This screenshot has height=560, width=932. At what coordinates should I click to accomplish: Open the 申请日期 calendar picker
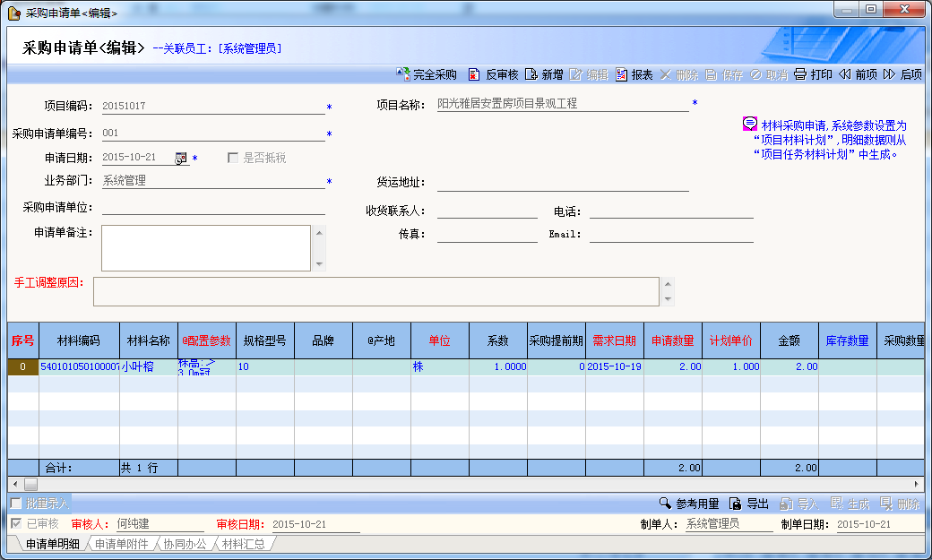tap(180, 158)
